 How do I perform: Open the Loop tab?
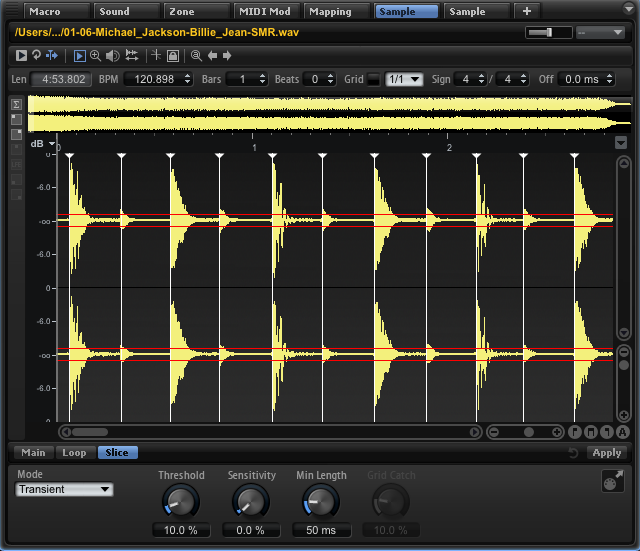coord(74,453)
